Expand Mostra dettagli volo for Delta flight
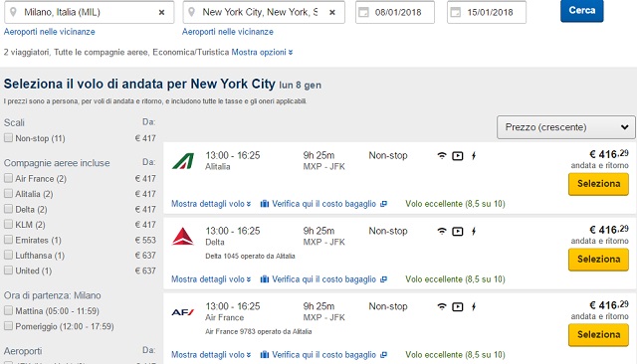 211,279
